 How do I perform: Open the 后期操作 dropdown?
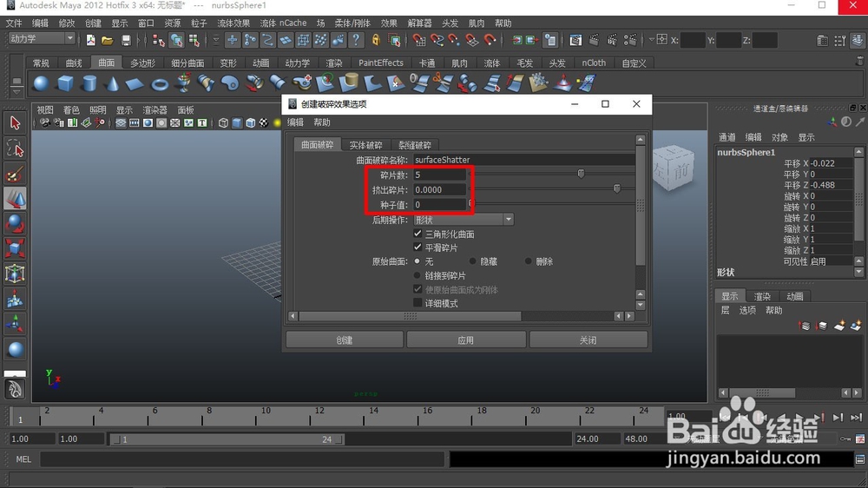464,220
